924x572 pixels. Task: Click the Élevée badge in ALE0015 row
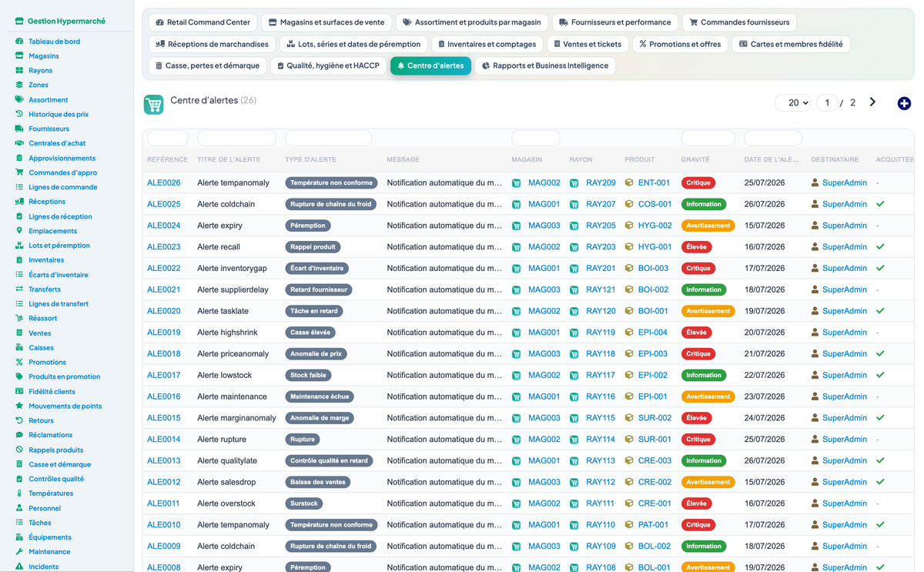pyautogui.click(x=696, y=418)
